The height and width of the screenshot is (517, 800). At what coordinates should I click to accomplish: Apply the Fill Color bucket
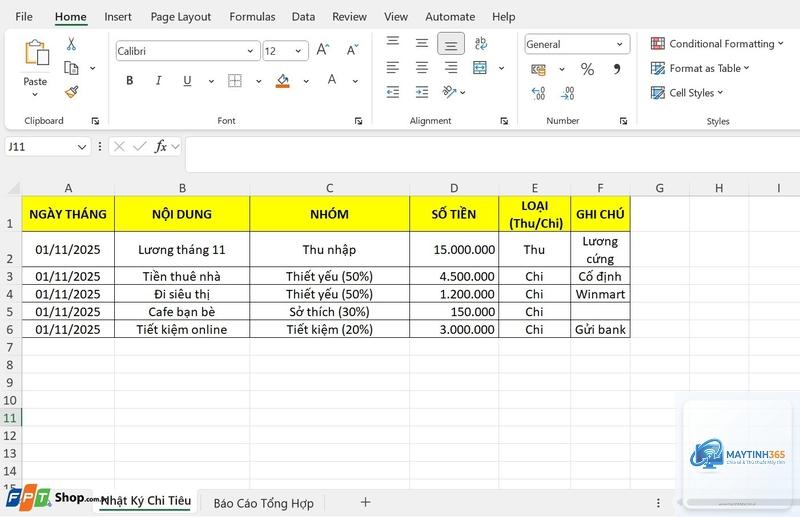coord(283,80)
